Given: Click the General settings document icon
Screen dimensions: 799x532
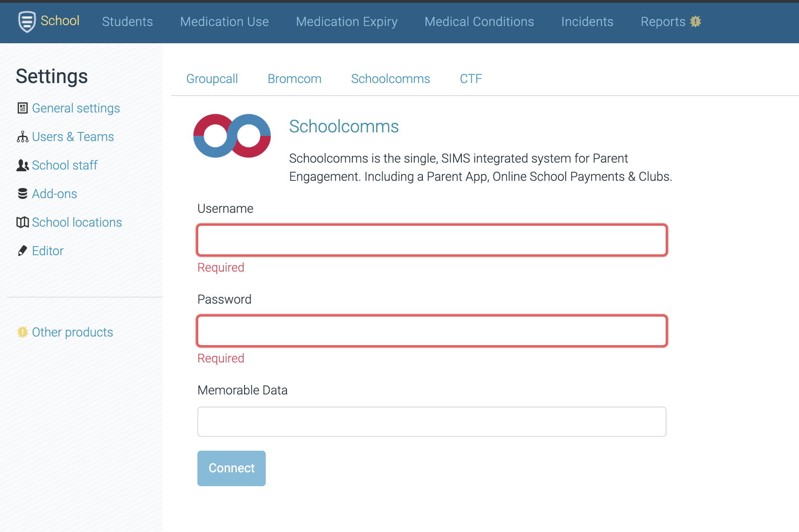Looking at the screenshot, I should click(22, 108).
